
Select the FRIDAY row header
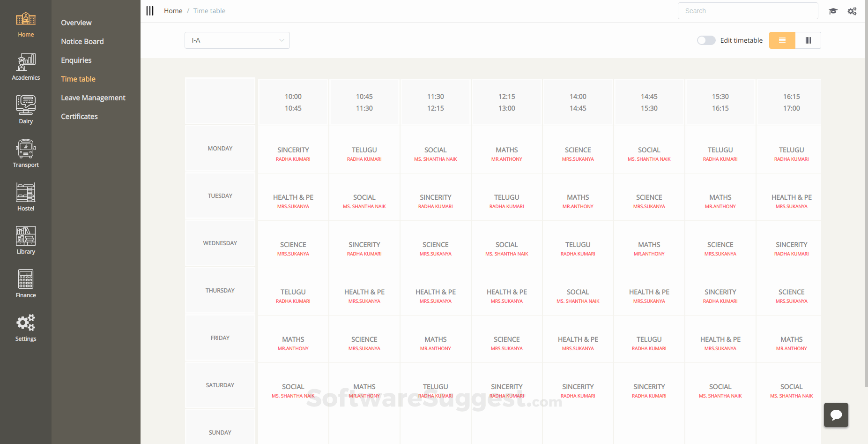pyautogui.click(x=220, y=338)
